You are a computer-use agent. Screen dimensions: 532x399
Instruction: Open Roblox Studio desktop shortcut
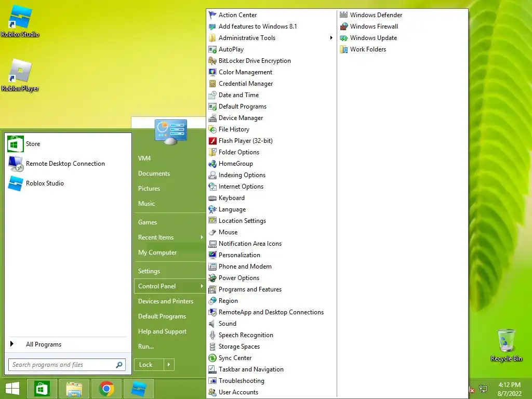click(x=20, y=20)
